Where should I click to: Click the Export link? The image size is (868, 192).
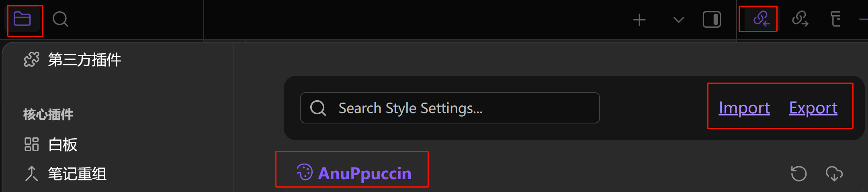point(813,108)
